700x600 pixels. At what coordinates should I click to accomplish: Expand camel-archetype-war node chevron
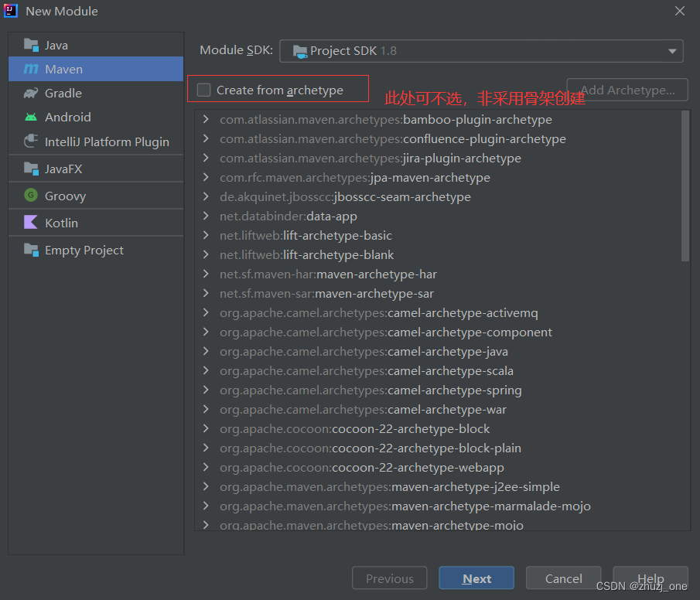point(206,409)
